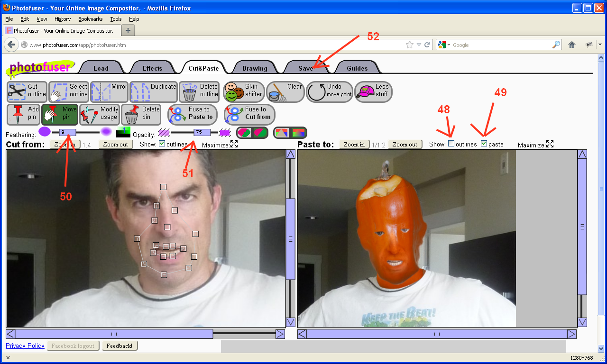Click the photofuser logo
607x364 pixels.
[x=41, y=67]
